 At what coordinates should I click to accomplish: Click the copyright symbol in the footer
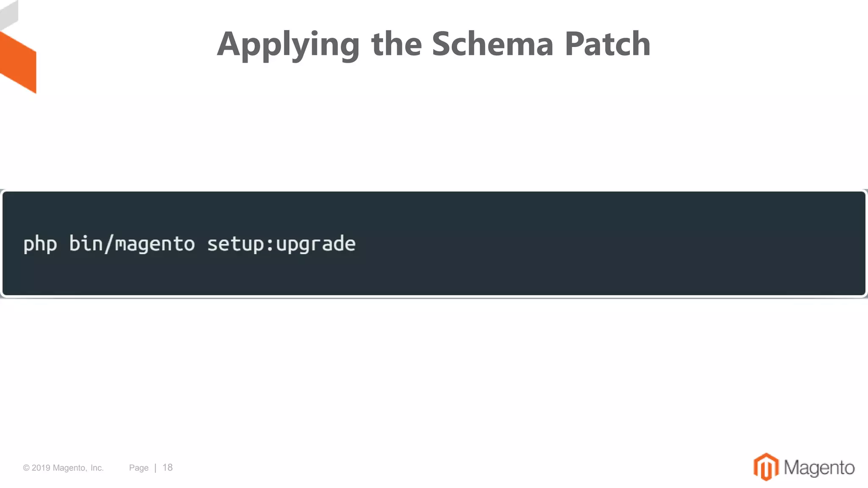[x=26, y=468]
